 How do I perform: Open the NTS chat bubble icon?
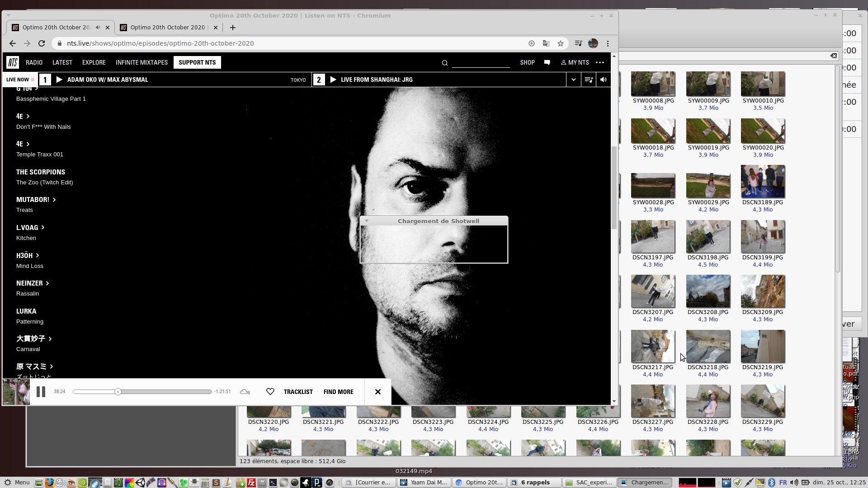pos(547,62)
